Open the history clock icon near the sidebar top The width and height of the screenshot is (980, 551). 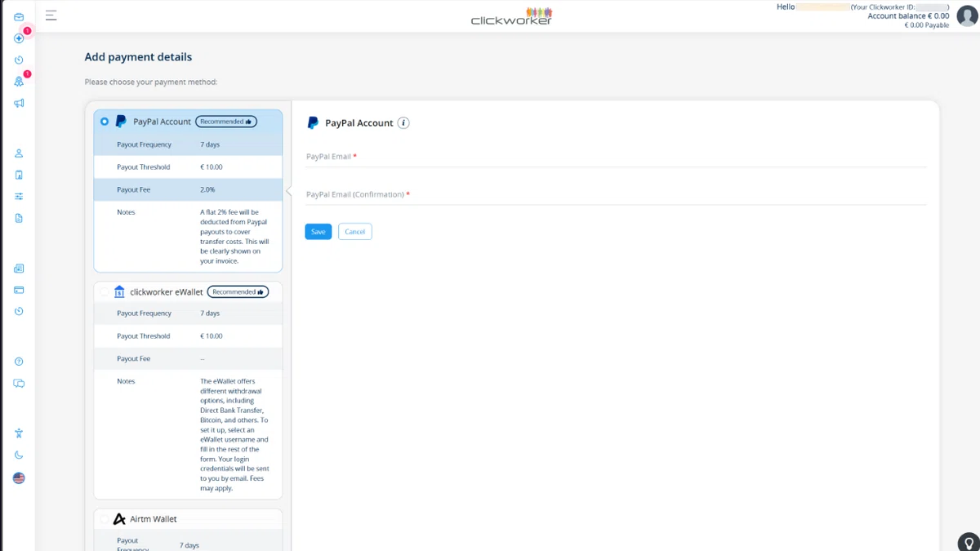coord(19,60)
